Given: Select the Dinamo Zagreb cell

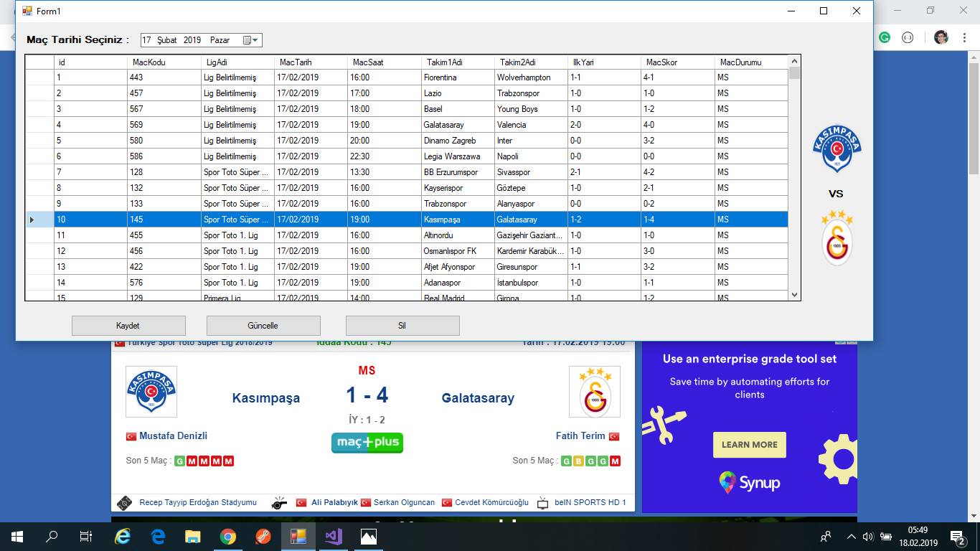Looking at the screenshot, I should [458, 141].
